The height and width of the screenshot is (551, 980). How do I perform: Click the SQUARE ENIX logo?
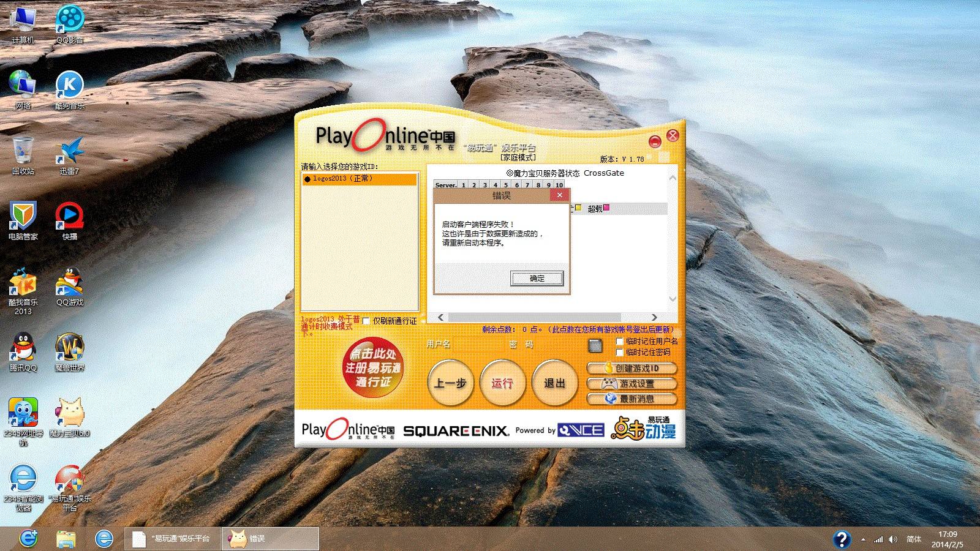[x=456, y=431]
